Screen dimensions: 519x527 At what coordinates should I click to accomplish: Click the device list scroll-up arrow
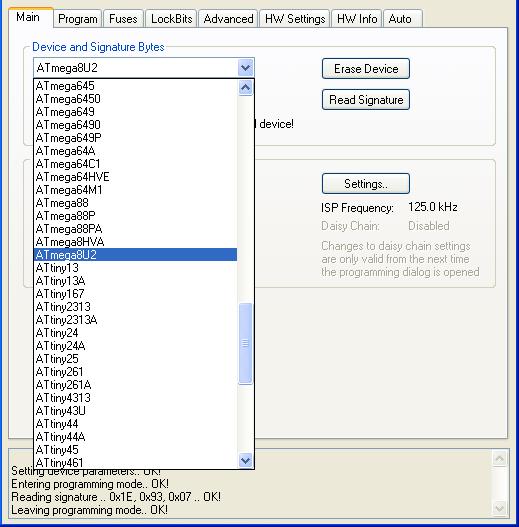click(245, 88)
